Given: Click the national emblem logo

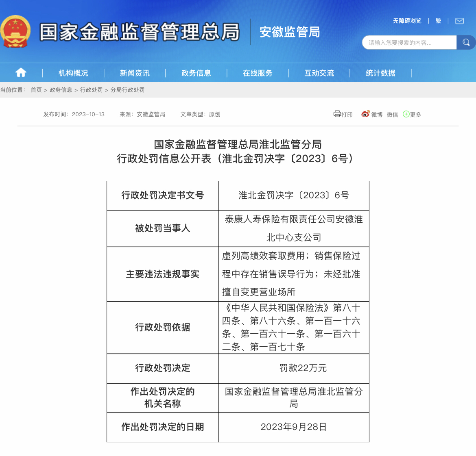Looking at the screenshot, I should tap(15, 32).
